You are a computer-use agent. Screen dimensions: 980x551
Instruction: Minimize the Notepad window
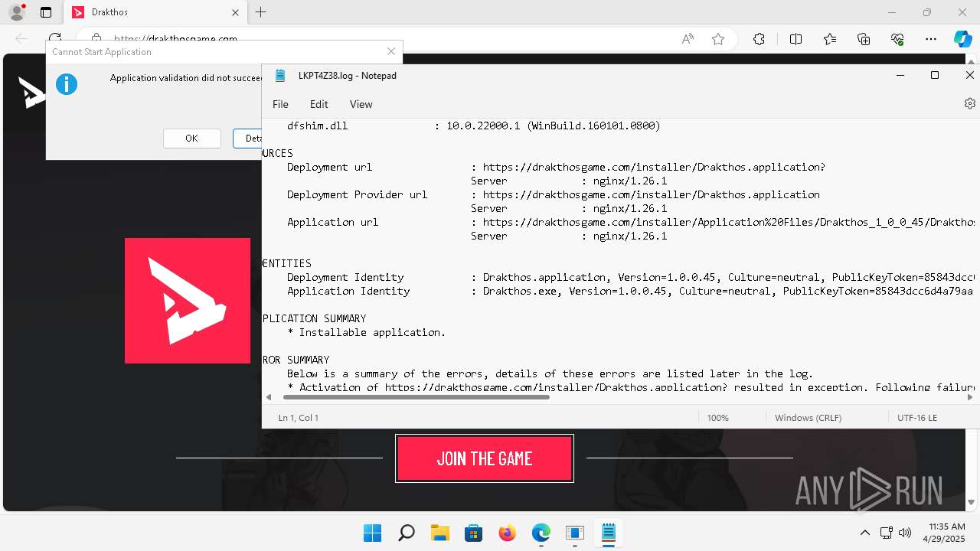tap(900, 75)
